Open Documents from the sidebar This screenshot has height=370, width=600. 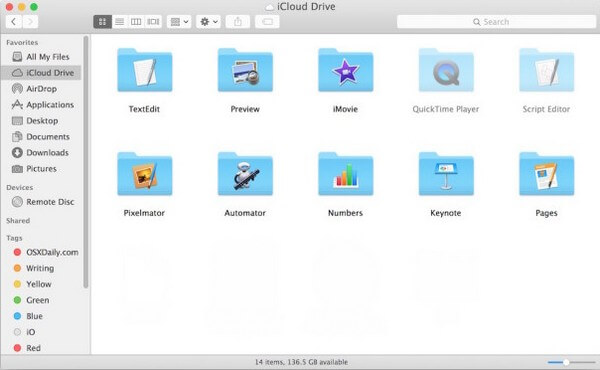(41, 137)
